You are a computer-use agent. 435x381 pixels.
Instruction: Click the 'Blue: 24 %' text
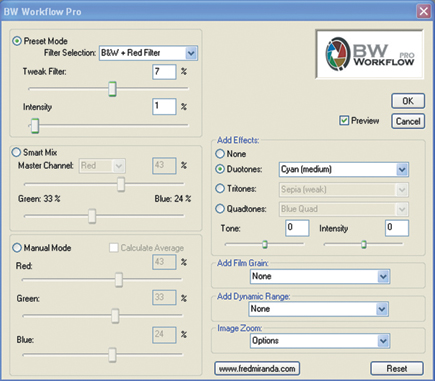coord(173,199)
